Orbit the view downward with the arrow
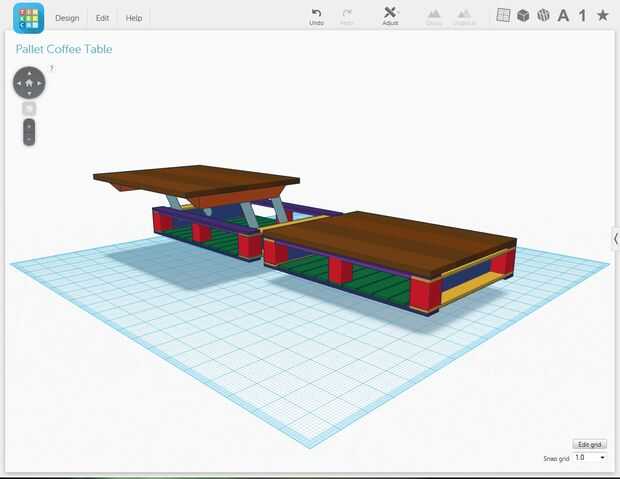620x479 pixels. click(x=29, y=93)
